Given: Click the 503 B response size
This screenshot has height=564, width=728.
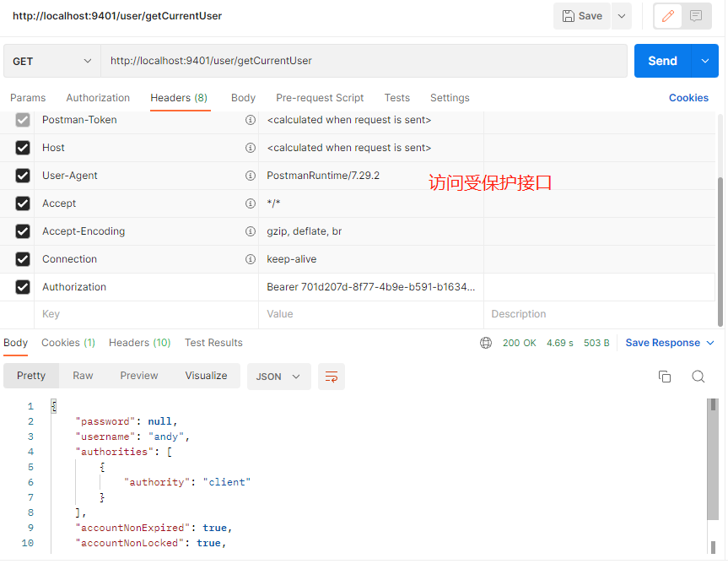Looking at the screenshot, I should 596,343.
